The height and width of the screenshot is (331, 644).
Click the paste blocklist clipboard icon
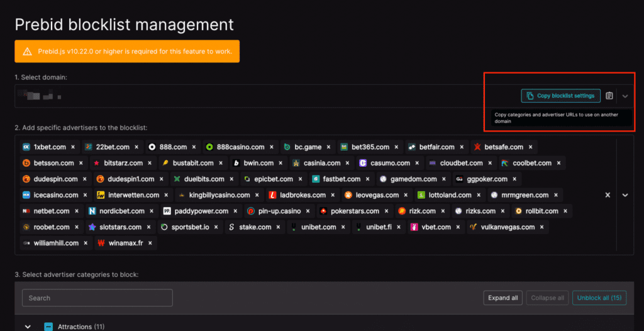point(609,96)
